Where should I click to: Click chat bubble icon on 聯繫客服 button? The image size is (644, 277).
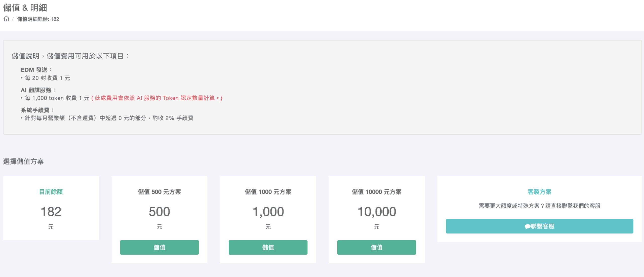coord(527,226)
